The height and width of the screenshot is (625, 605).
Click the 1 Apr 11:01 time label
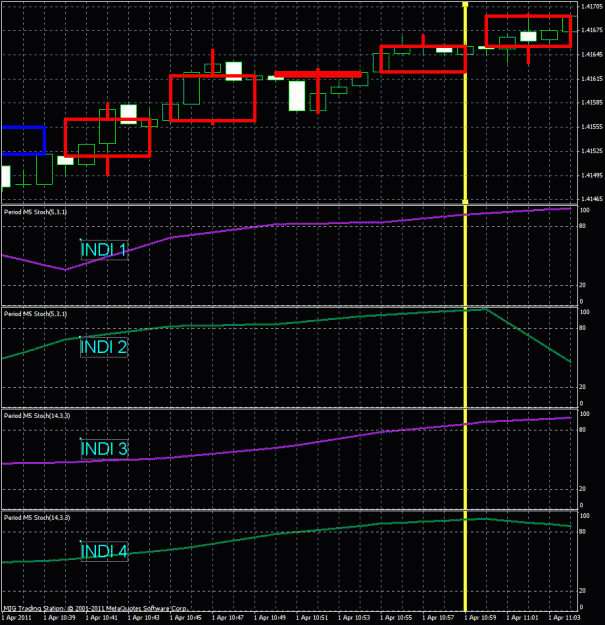pyautogui.click(x=522, y=618)
